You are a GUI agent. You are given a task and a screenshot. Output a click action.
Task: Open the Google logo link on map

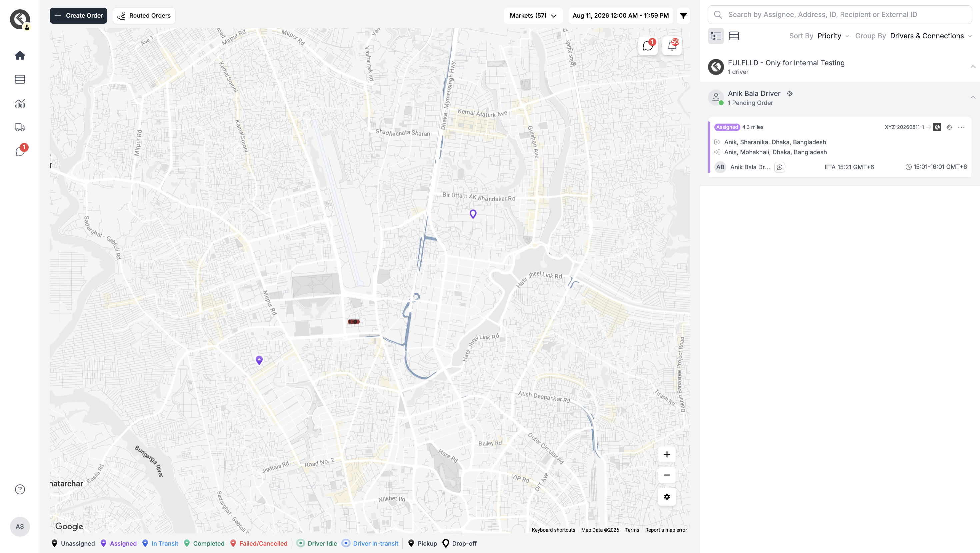[69, 526]
